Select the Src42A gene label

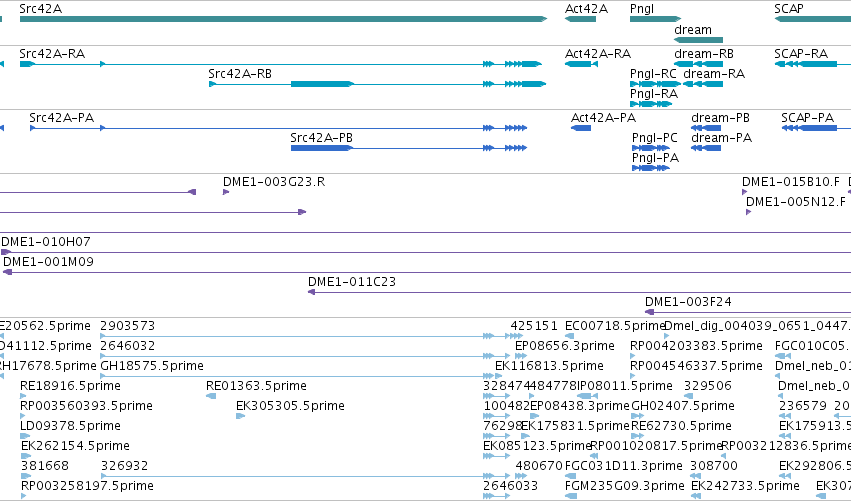[41, 9]
